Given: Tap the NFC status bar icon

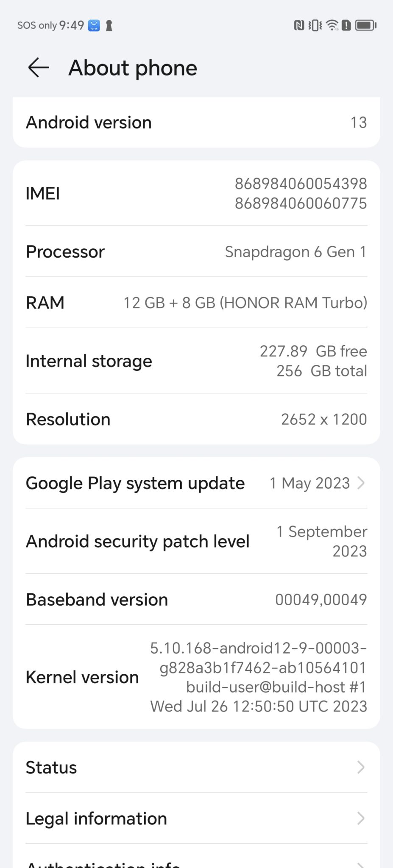Looking at the screenshot, I should (x=299, y=25).
